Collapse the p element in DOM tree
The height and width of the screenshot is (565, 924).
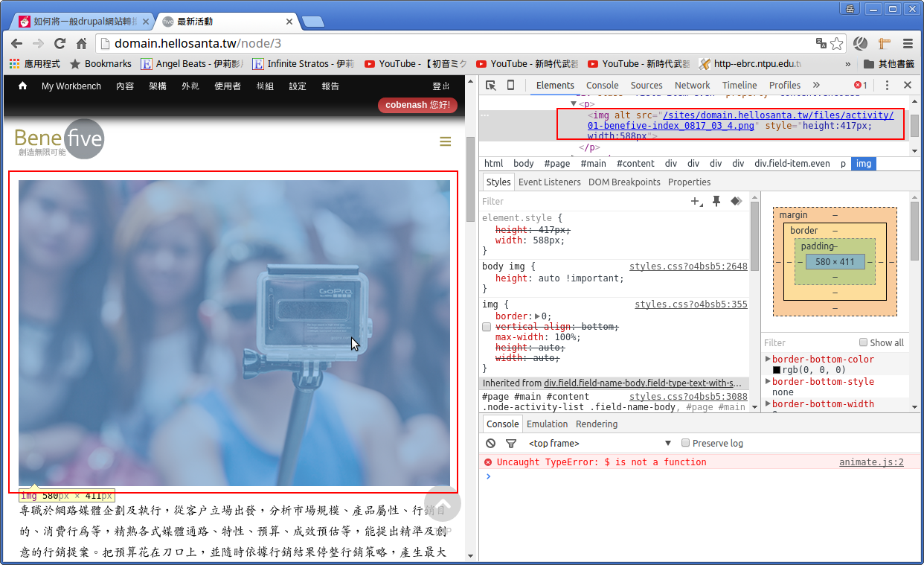574,104
